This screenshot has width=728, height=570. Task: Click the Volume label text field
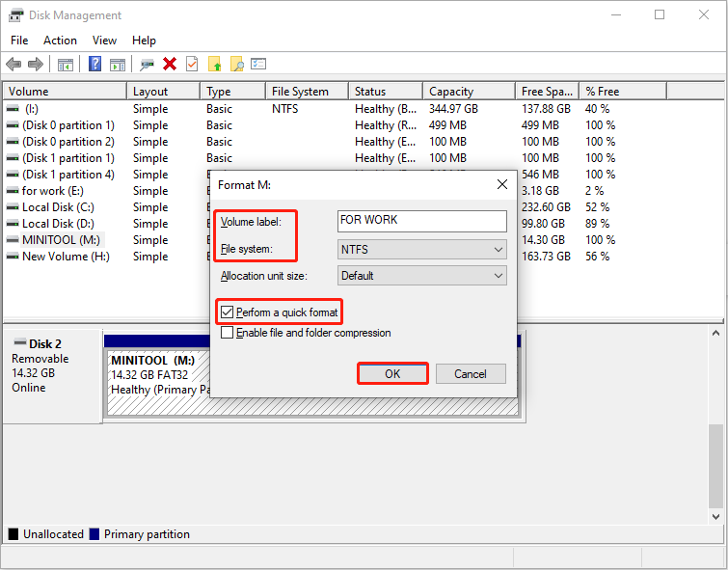(422, 221)
